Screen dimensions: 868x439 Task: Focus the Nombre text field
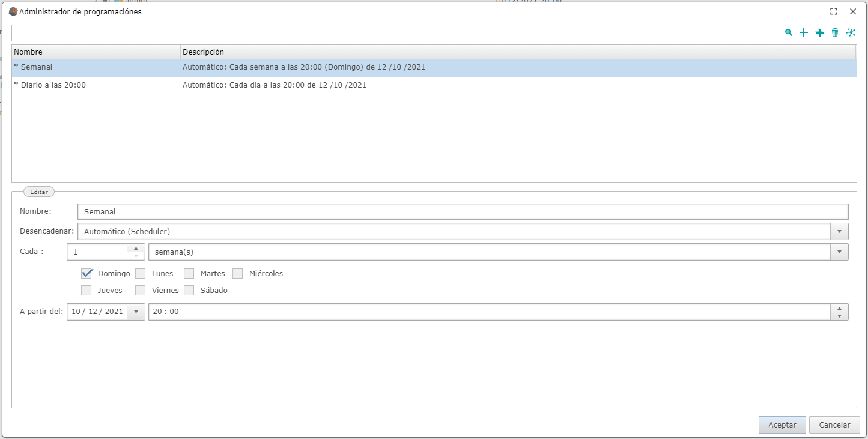[463, 211]
